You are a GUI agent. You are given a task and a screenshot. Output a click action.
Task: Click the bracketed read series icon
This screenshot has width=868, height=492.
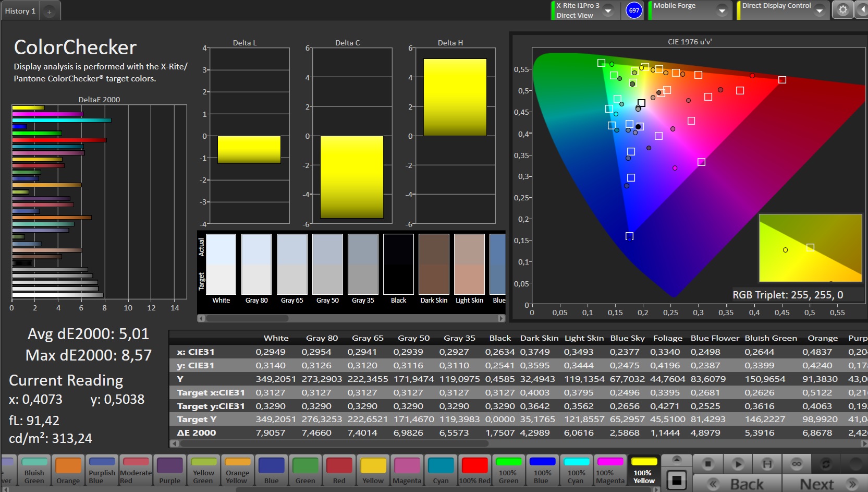point(767,463)
